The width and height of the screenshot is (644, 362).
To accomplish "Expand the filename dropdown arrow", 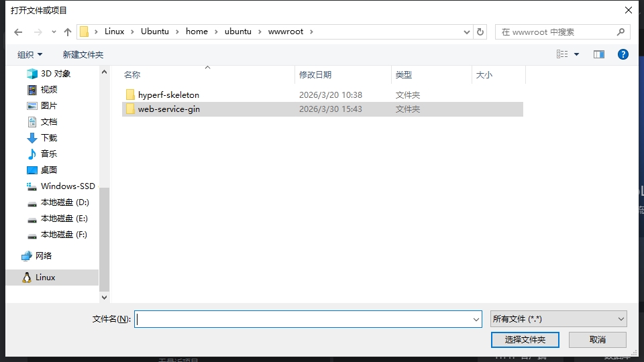I will pyautogui.click(x=476, y=319).
